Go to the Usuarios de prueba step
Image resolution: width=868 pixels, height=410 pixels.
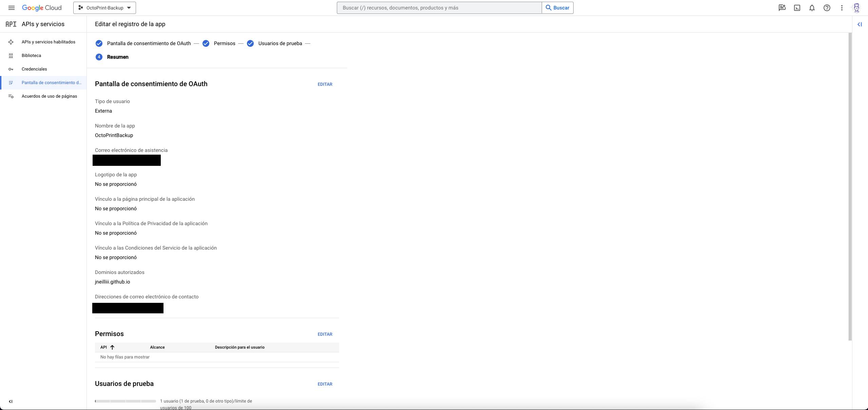point(280,43)
